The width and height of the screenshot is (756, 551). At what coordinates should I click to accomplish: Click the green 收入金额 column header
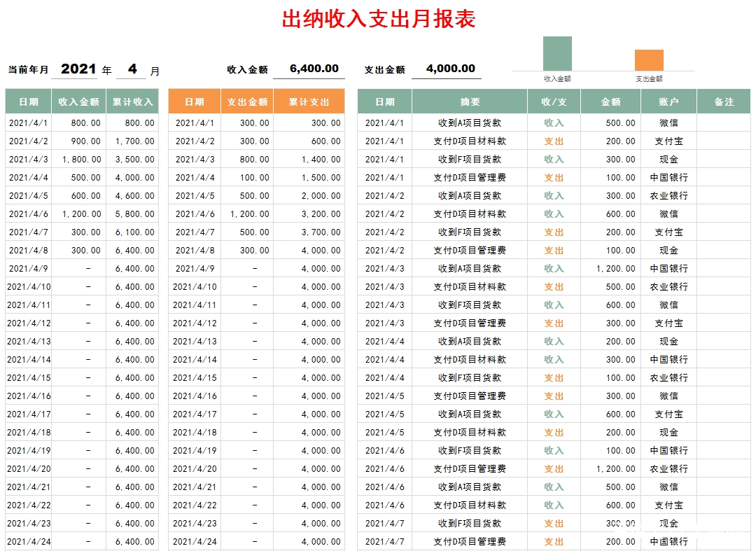pos(78,102)
